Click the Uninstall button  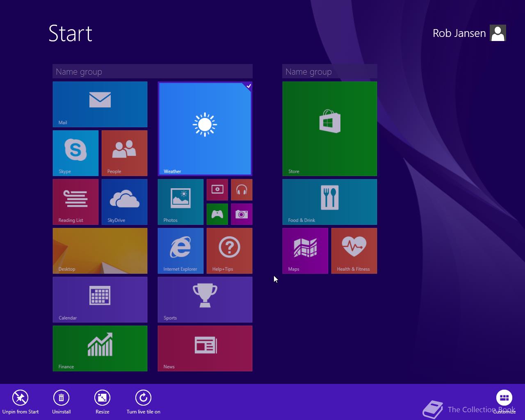61,402
